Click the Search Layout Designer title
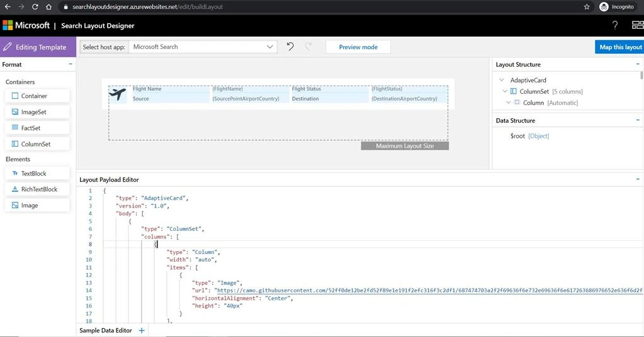The image size is (644, 337). (x=98, y=25)
